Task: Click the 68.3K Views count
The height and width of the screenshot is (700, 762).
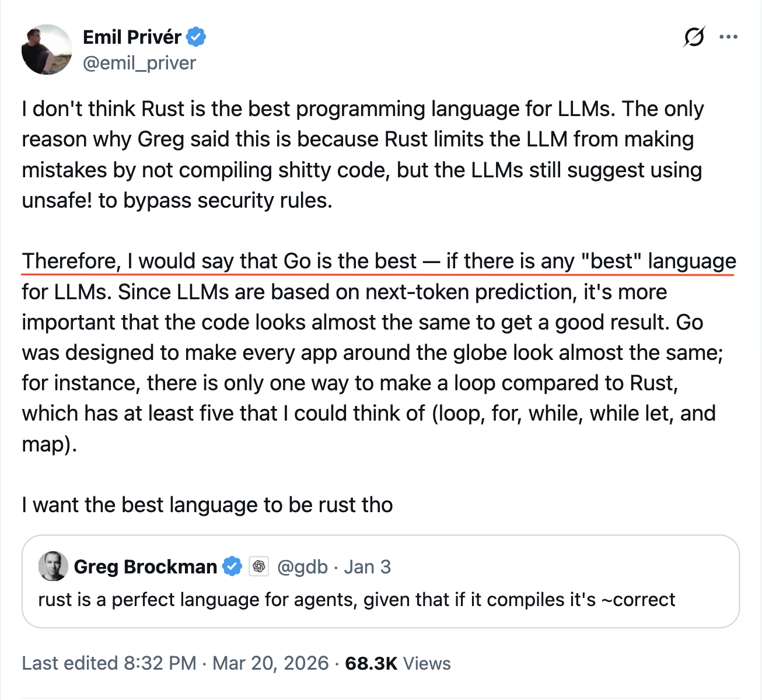Action: pos(398,663)
